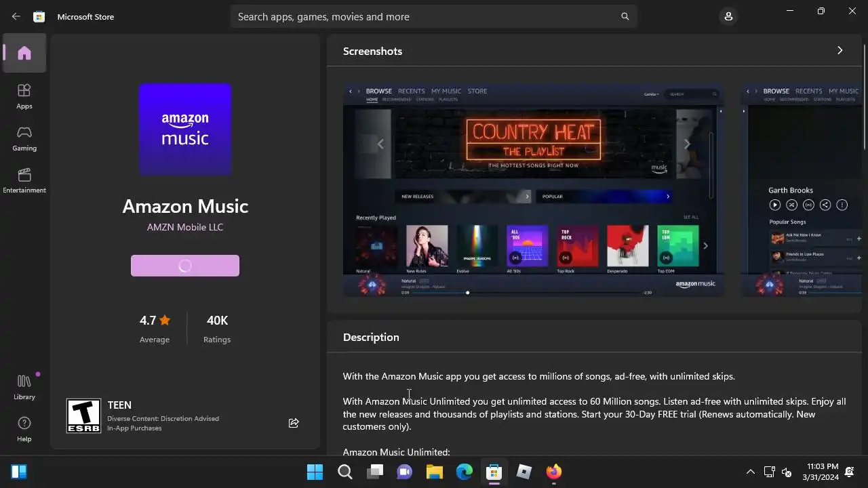Open File Explorer from taskbar
Image resolution: width=868 pixels, height=488 pixels.
(x=435, y=472)
